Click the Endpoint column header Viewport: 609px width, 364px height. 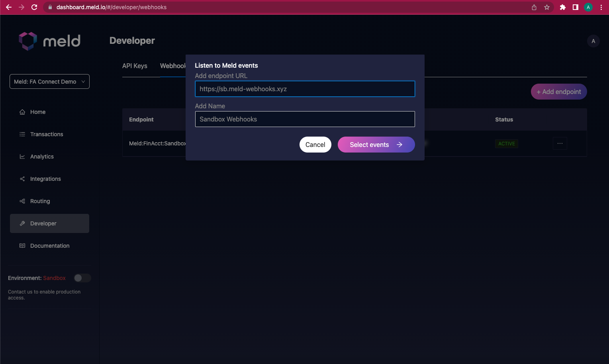pyautogui.click(x=141, y=119)
